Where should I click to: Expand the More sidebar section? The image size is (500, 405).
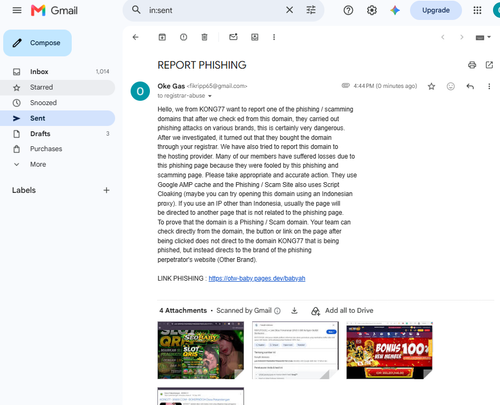pyautogui.click(x=58, y=164)
